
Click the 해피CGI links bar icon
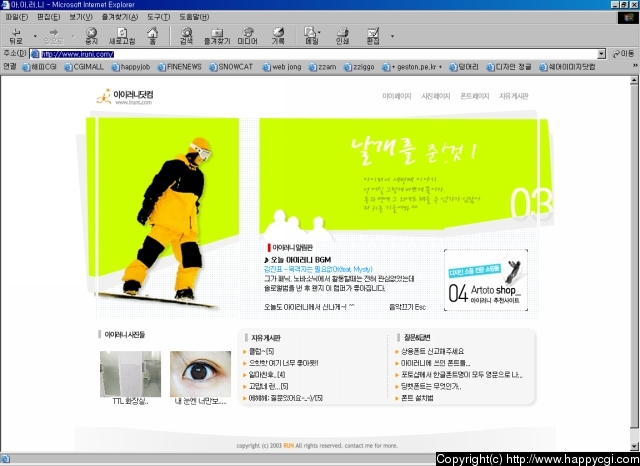[26, 67]
